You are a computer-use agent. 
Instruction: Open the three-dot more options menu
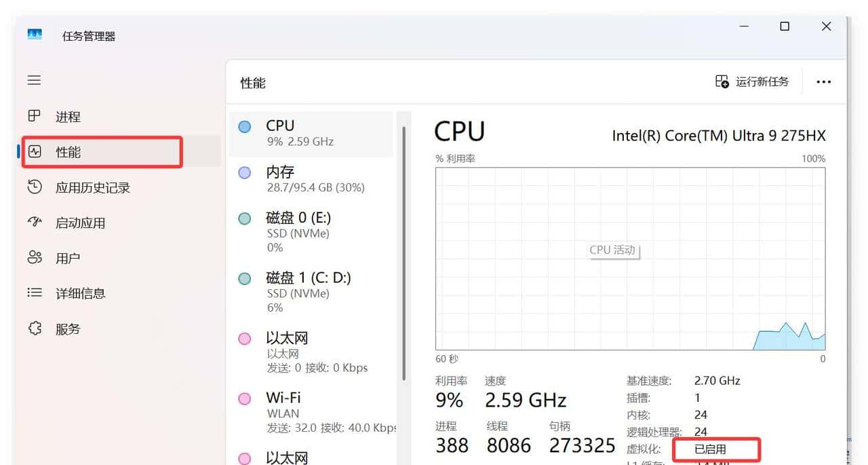(823, 81)
